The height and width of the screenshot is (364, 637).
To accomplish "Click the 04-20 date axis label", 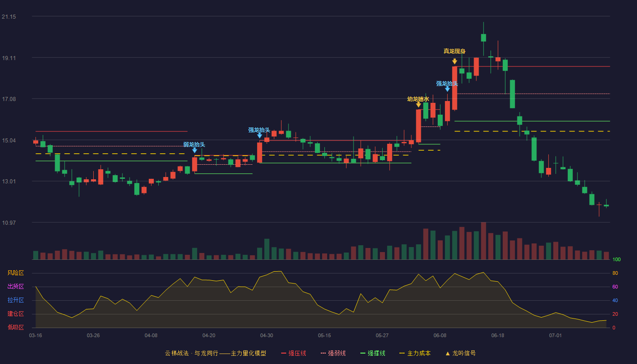I will (209, 335).
